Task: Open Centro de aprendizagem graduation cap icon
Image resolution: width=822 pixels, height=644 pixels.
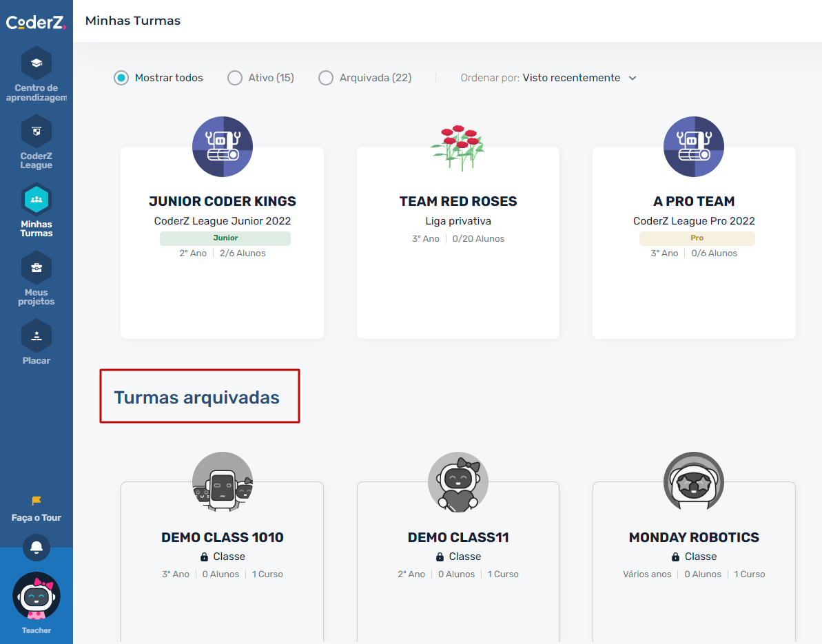Action: [36, 63]
